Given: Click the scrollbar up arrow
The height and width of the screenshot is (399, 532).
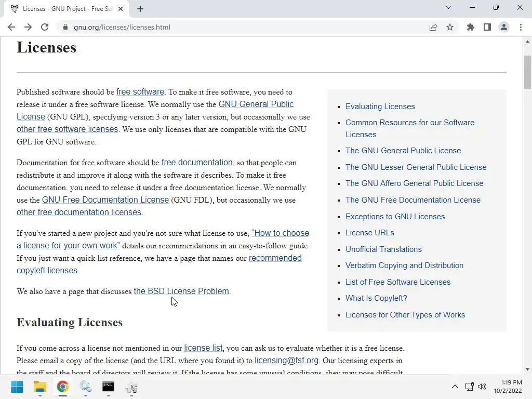Looking at the screenshot, I should pyautogui.click(x=527, y=42).
